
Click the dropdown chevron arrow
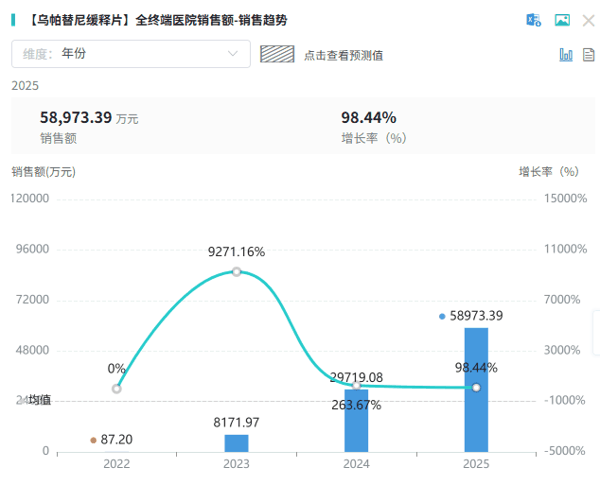click(x=233, y=54)
